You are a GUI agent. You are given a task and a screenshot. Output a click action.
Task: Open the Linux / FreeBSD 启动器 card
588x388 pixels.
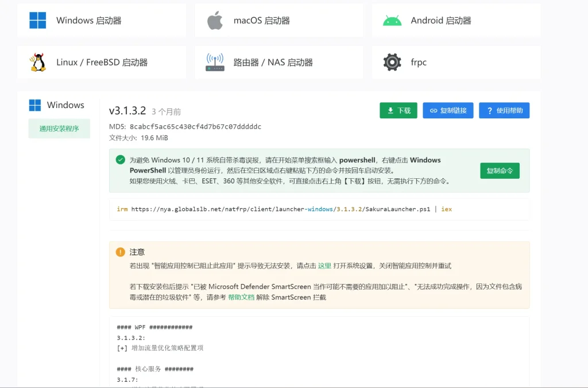[x=102, y=63]
